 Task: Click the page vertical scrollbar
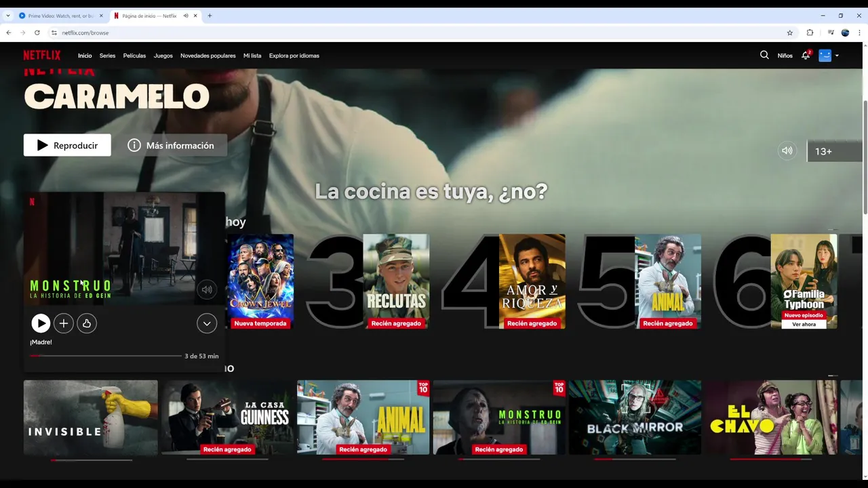[865, 156]
